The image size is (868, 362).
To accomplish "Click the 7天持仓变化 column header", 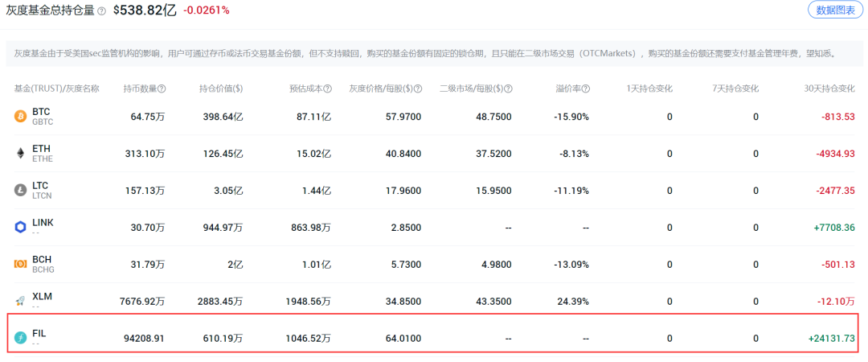I will (x=735, y=88).
